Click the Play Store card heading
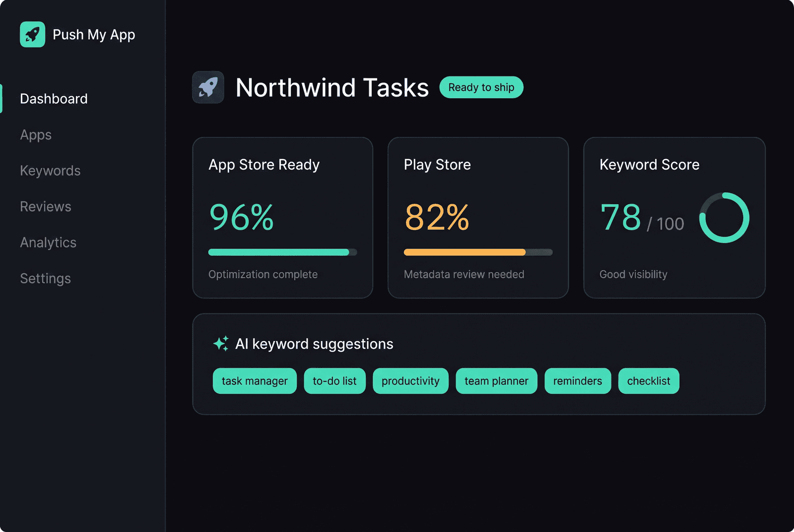This screenshot has width=794, height=532. [437, 165]
